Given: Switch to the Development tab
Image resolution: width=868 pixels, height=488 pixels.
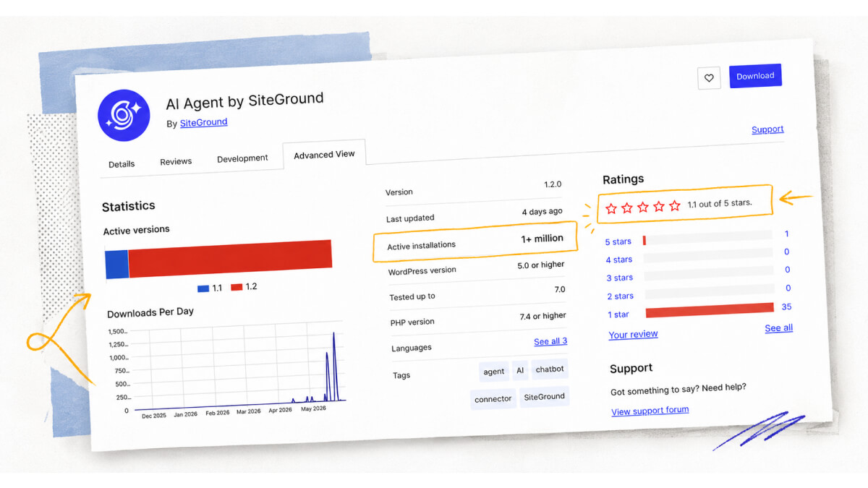Looking at the screenshot, I should click(242, 158).
